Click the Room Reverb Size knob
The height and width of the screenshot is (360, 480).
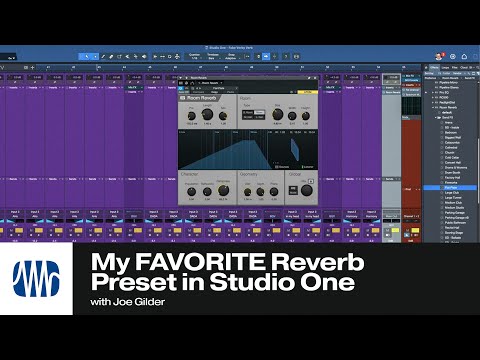click(x=277, y=115)
